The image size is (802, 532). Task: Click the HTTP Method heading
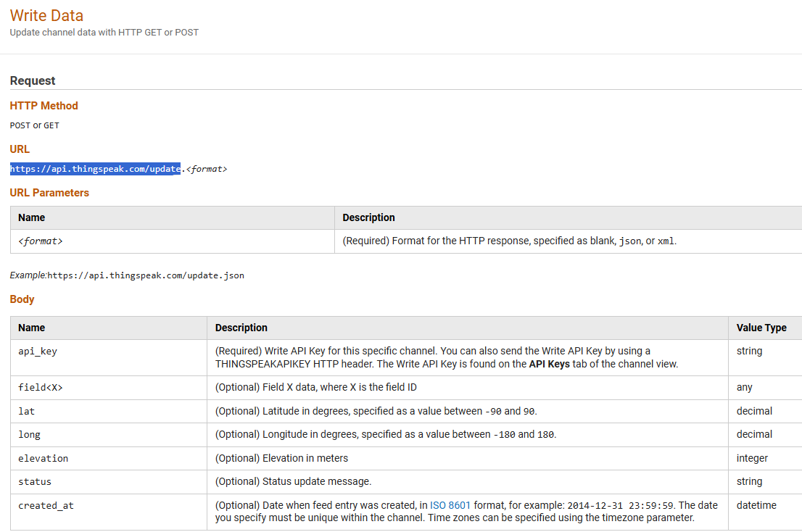click(x=44, y=106)
